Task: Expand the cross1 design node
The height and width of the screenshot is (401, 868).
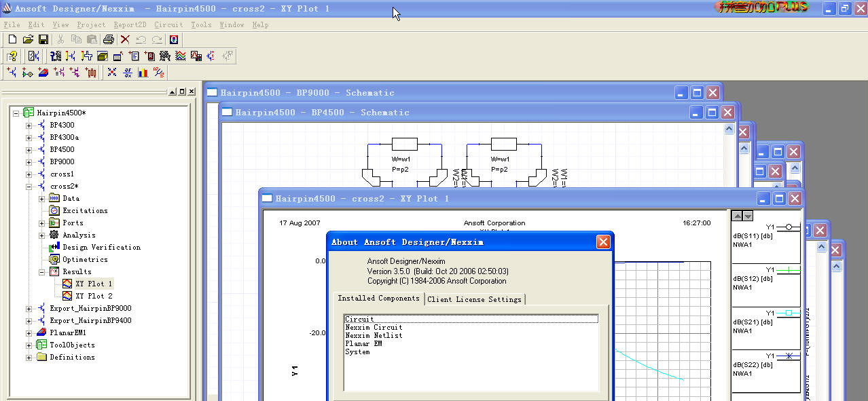Action: pos(29,174)
